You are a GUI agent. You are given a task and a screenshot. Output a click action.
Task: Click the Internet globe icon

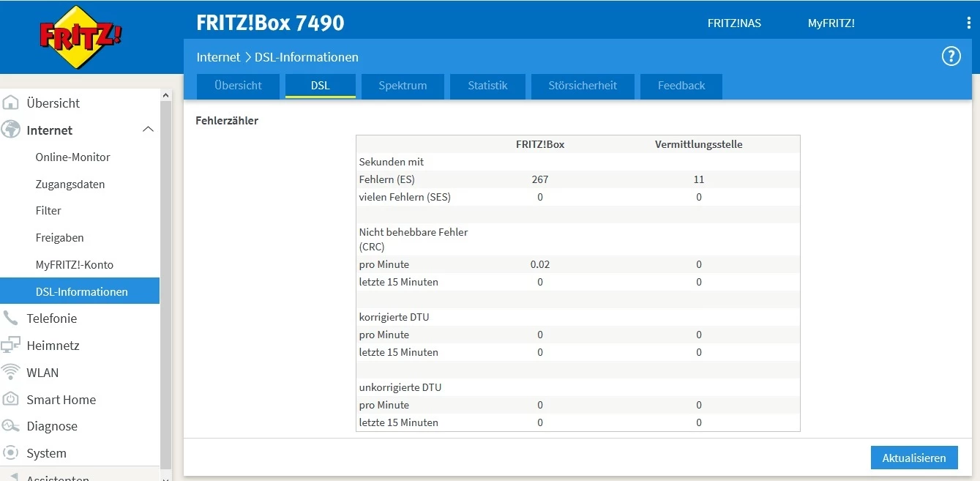click(x=10, y=130)
